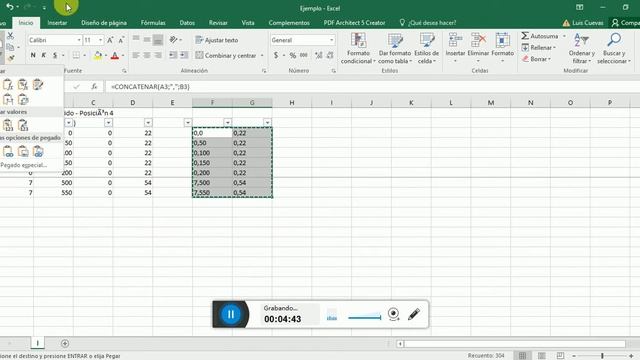Click the Format Painter brush icon
This screenshot has height=360, width=640.
pos(11,58)
